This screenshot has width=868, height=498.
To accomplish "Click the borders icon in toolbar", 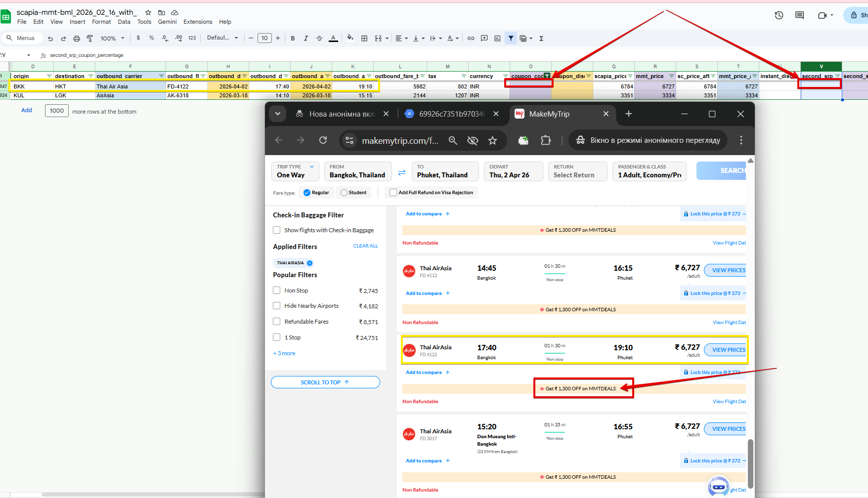I will (x=364, y=39).
